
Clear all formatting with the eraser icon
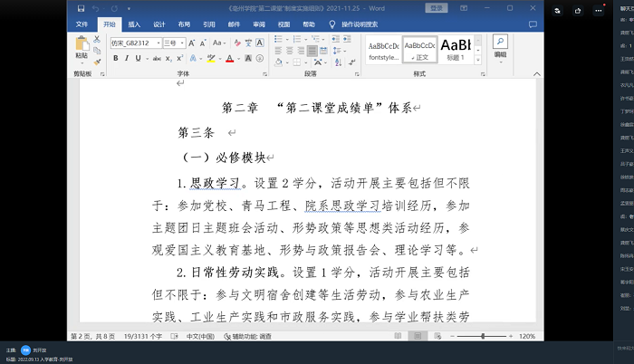(237, 43)
